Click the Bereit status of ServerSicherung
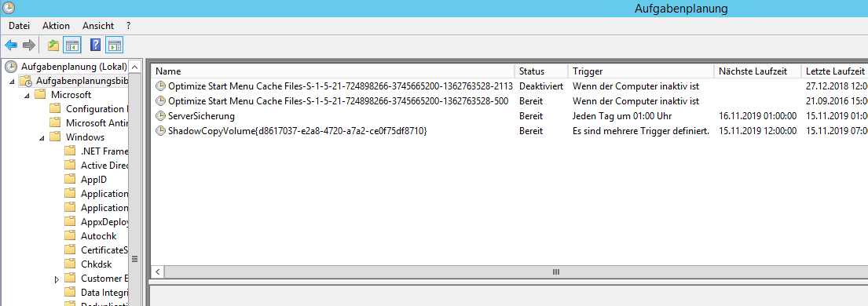 coord(531,116)
